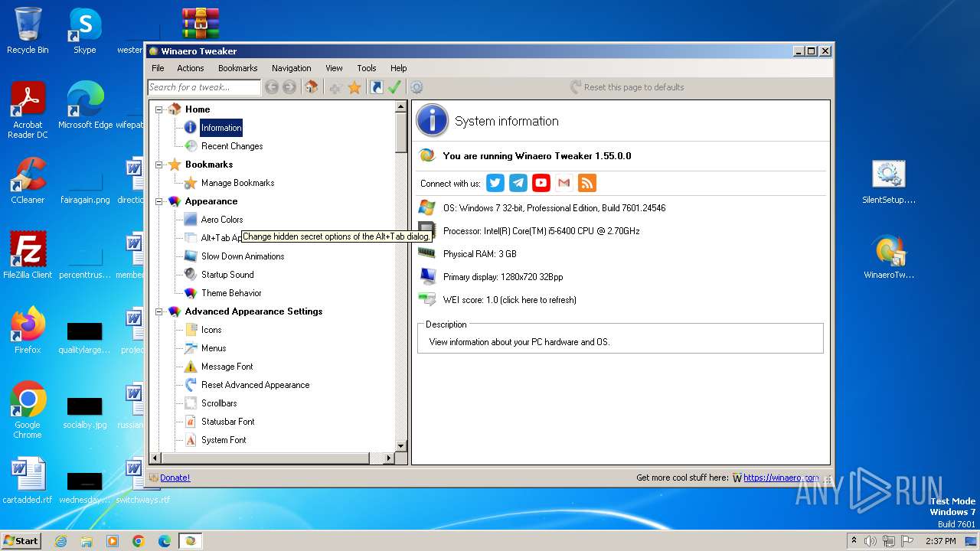Select the CCleaner desktop icon
The width and height of the screenshot is (980, 551).
[x=28, y=181]
